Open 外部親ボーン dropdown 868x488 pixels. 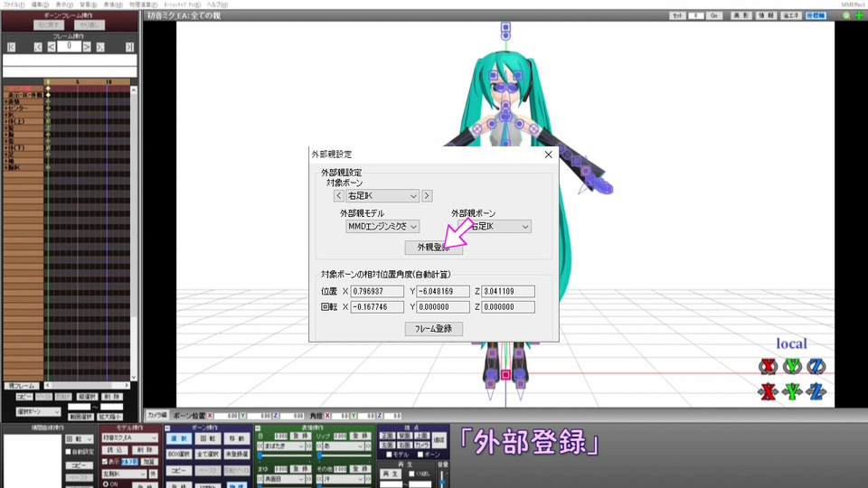click(x=495, y=226)
